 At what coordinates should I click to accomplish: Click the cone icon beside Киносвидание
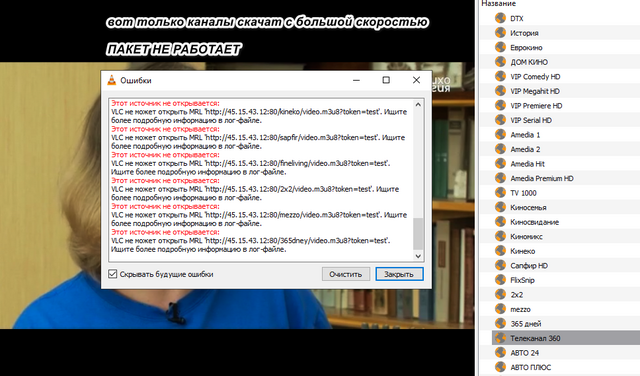click(500, 222)
